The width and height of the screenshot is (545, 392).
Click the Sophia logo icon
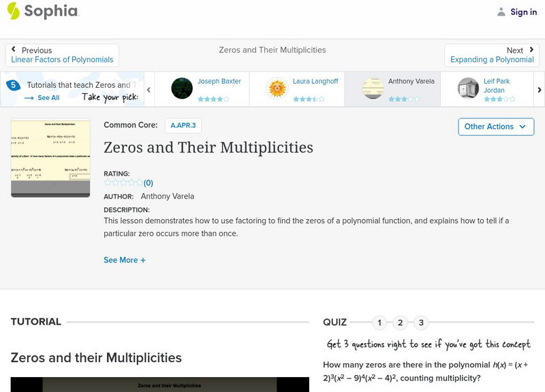point(14,11)
